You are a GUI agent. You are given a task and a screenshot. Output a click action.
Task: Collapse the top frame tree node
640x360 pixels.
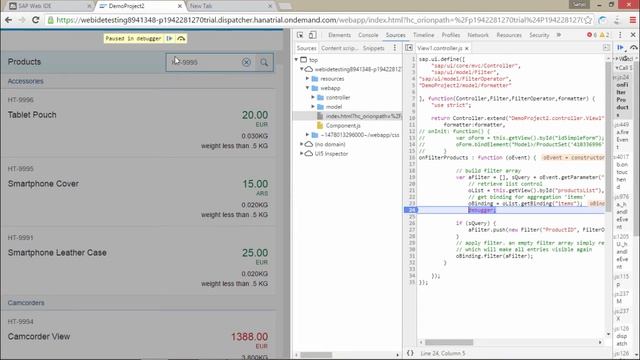[297, 60]
